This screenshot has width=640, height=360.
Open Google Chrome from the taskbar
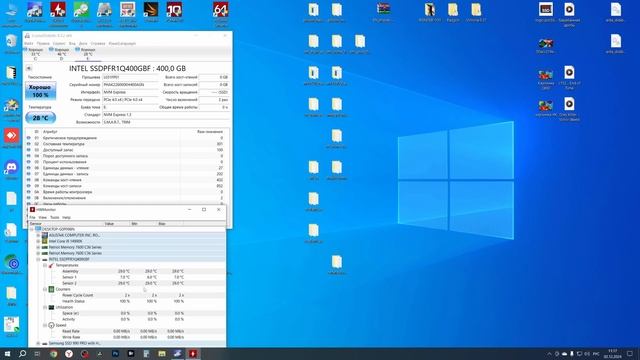[53, 354]
